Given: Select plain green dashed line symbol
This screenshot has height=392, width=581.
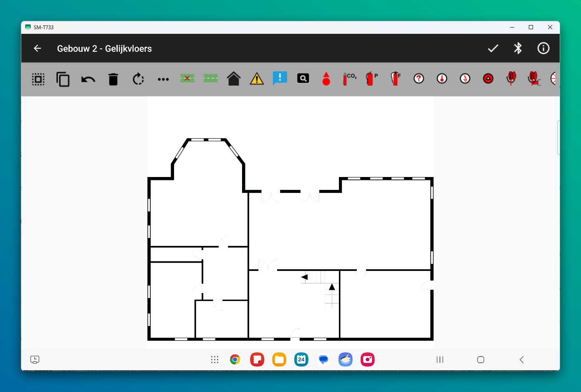Looking at the screenshot, I should (210, 78).
